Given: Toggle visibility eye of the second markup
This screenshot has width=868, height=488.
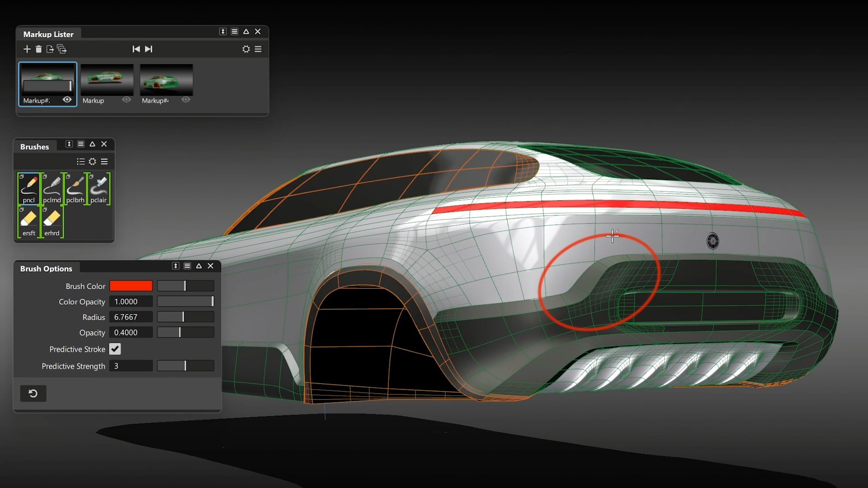Looking at the screenshot, I should click(x=127, y=100).
